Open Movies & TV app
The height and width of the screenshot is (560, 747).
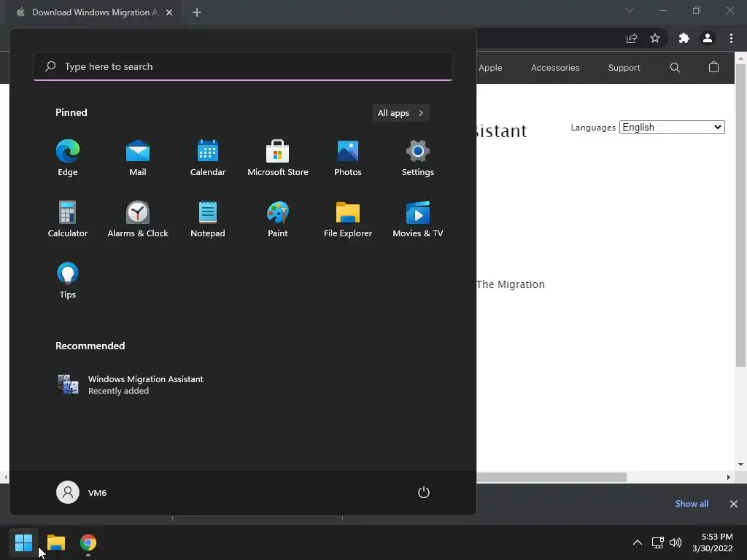tap(418, 219)
